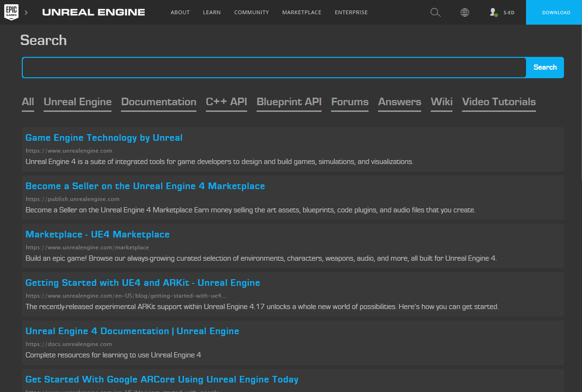Open the Marketplace nav item

coord(302,12)
